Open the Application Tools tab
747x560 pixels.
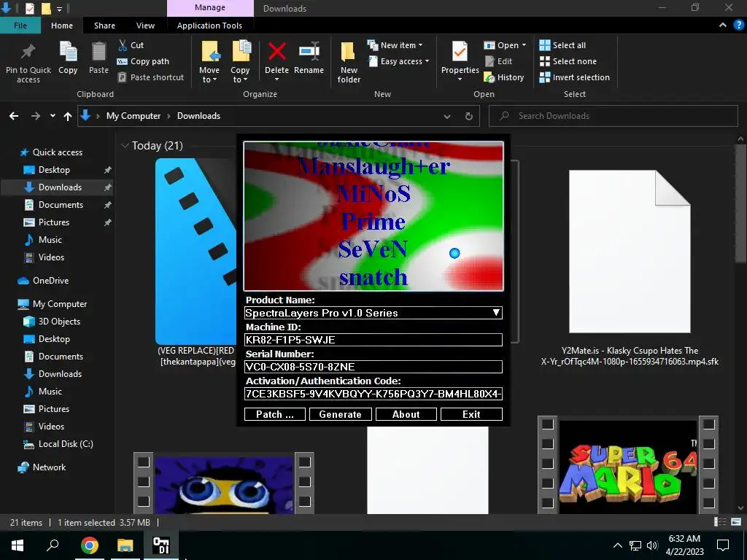[209, 26]
